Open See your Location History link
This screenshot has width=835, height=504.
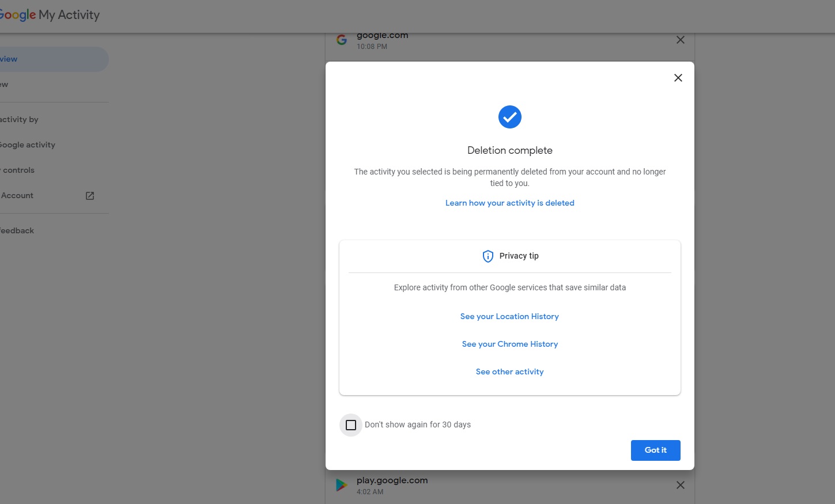(509, 316)
